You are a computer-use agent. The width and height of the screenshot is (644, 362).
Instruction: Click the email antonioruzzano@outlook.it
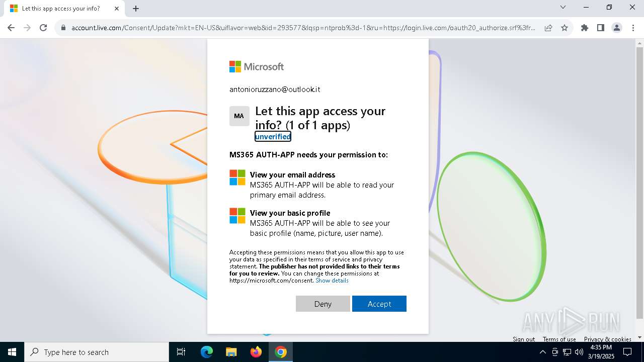tap(275, 89)
